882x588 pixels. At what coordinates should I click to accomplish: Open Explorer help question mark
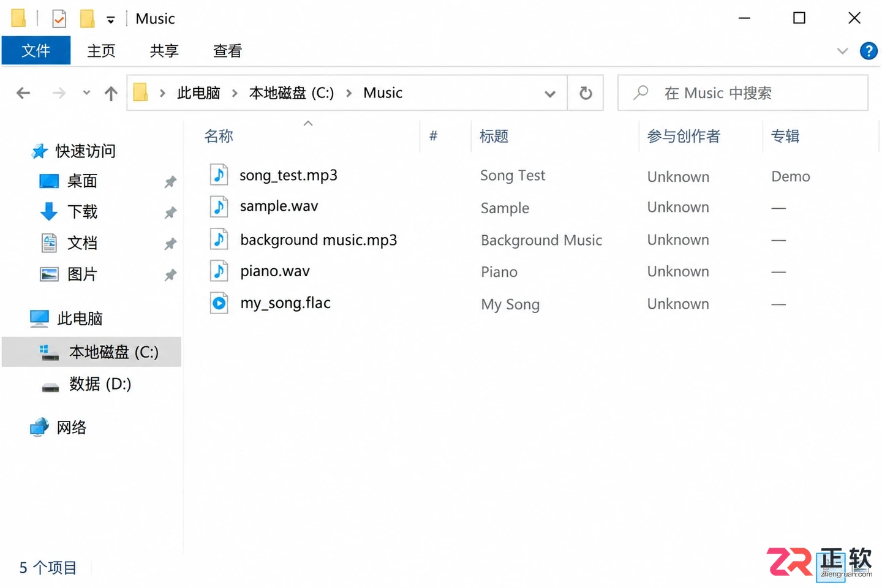click(x=869, y=51)
